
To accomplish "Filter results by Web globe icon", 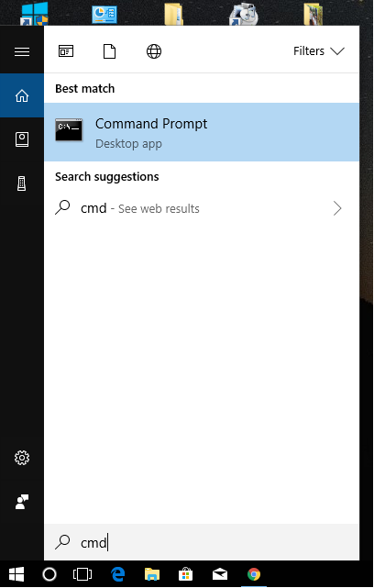I will [154, 51].
